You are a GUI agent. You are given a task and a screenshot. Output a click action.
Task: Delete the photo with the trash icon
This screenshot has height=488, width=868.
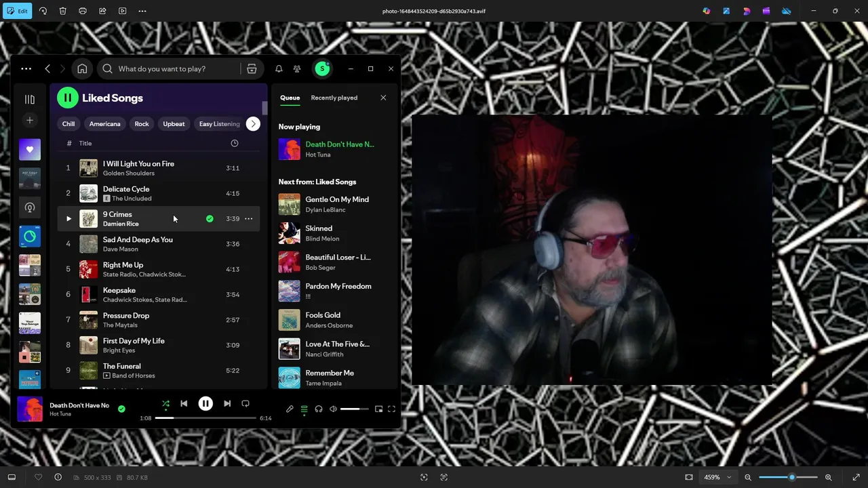(x=62, y=11)
